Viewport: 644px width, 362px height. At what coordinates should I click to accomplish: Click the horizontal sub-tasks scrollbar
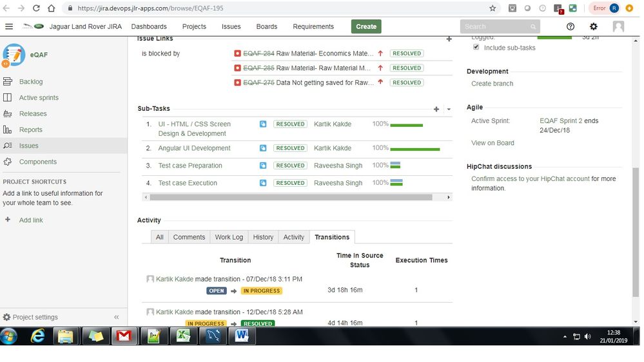[291, 197]
